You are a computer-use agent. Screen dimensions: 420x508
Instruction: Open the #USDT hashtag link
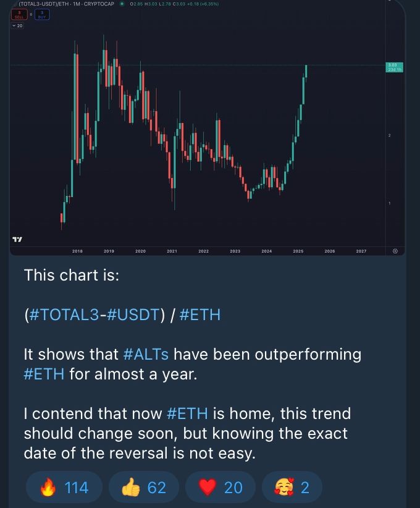click(133, 315)
